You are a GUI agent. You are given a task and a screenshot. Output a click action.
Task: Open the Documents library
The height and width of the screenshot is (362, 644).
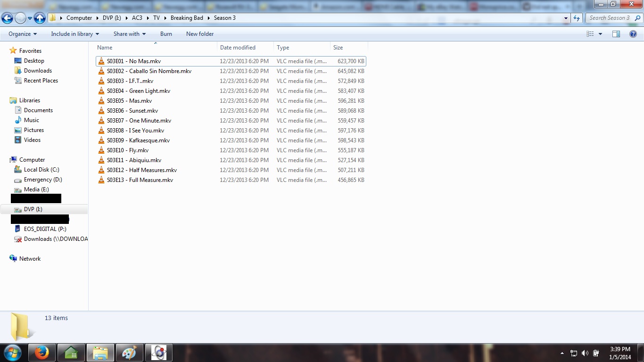point(38,110)
